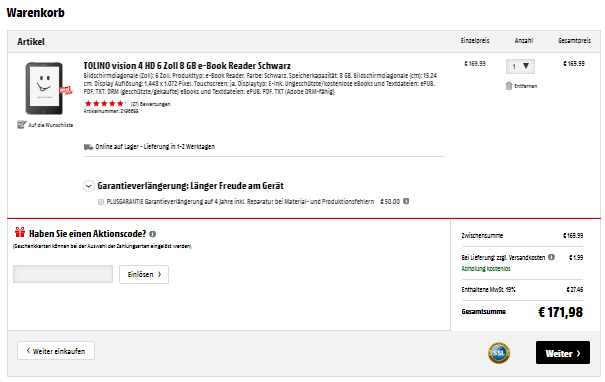Click the 'Einlösen' redeem button
The width and height of the screenshot is (605, 382).
[144, 274]
